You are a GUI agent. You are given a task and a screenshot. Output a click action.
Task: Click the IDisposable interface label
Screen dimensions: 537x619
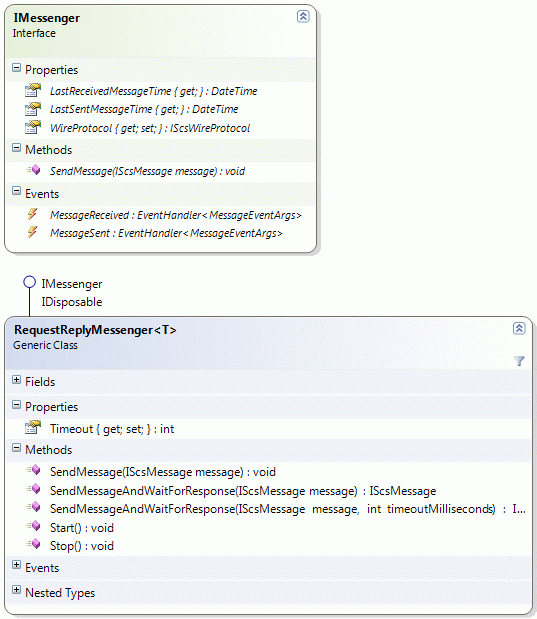coord(72,302)
